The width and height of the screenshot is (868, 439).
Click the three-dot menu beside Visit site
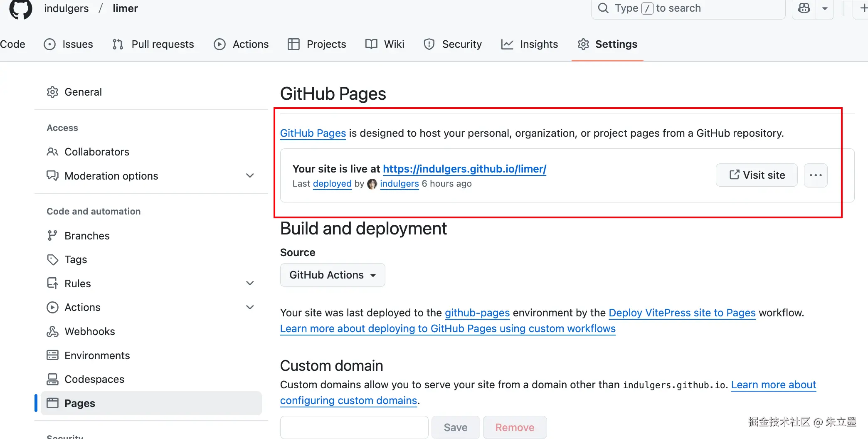(816, 175)
